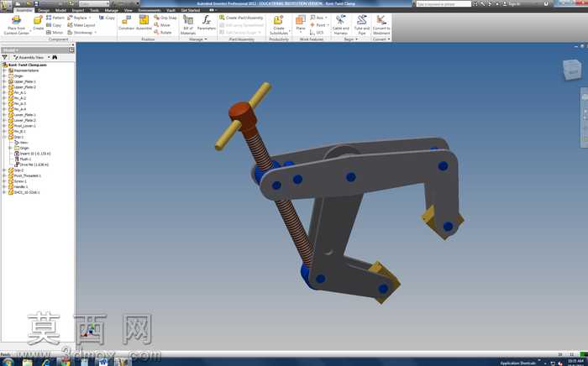Select the Pattern component tool

tap(55, 18)
